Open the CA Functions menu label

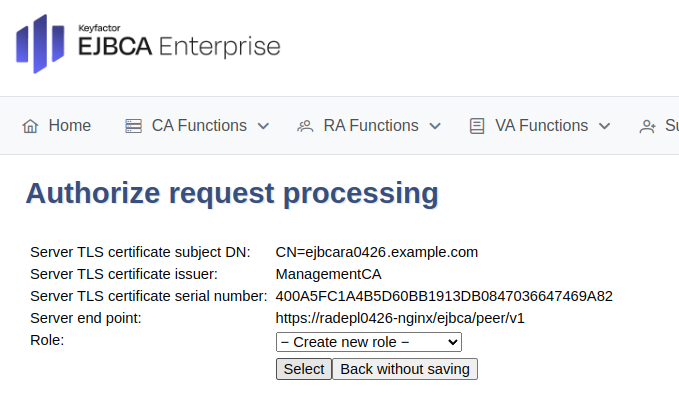pos(199,126)
